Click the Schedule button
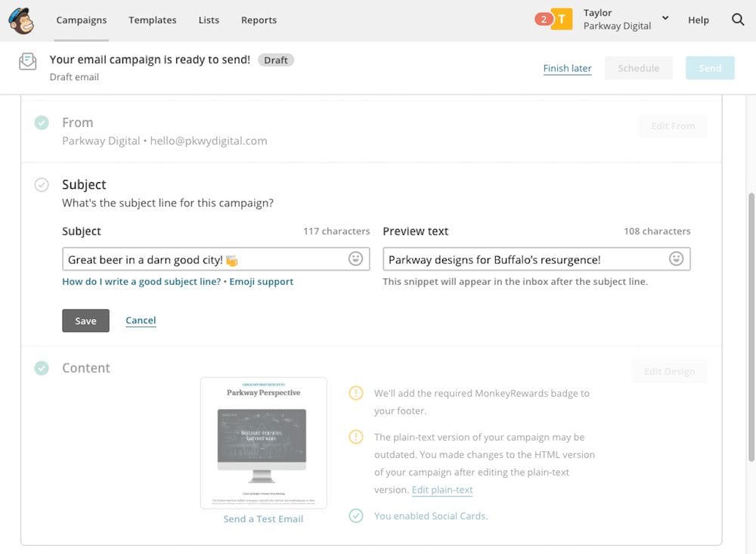756x554 pixels. (x=638, y=68)
